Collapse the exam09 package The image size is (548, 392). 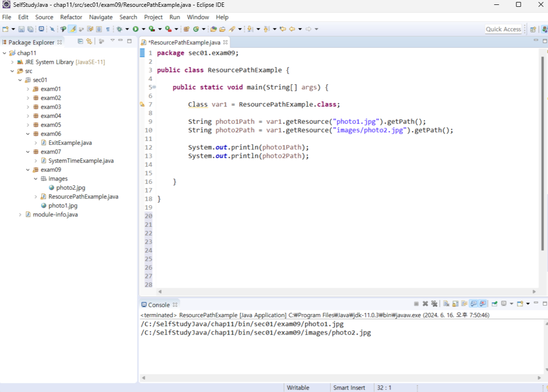coord(28,170)
